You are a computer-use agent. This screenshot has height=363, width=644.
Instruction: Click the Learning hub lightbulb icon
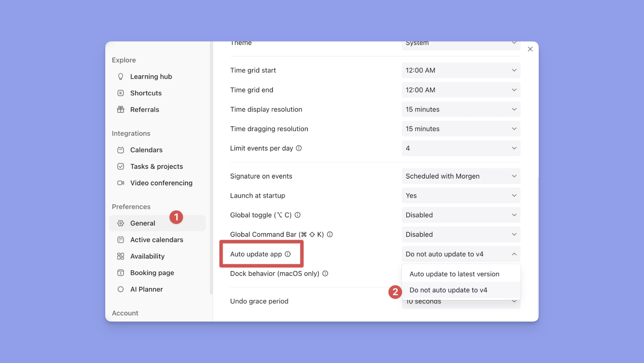(x=120, y=77)
